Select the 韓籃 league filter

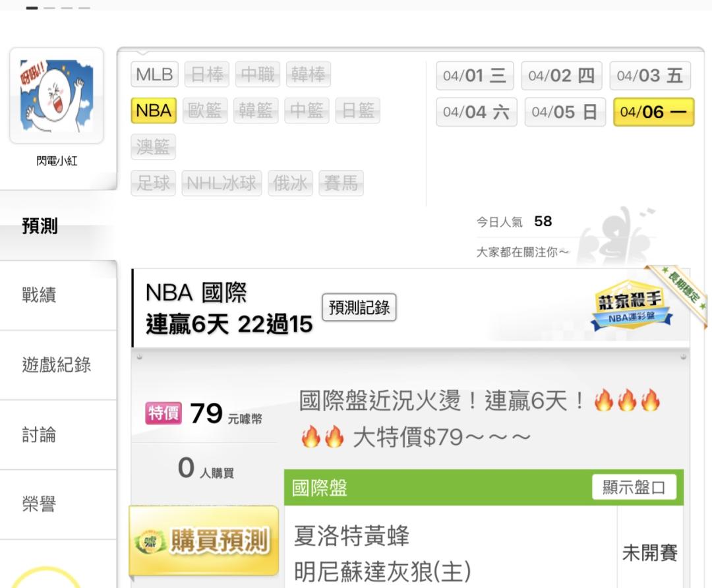point(256,110)
